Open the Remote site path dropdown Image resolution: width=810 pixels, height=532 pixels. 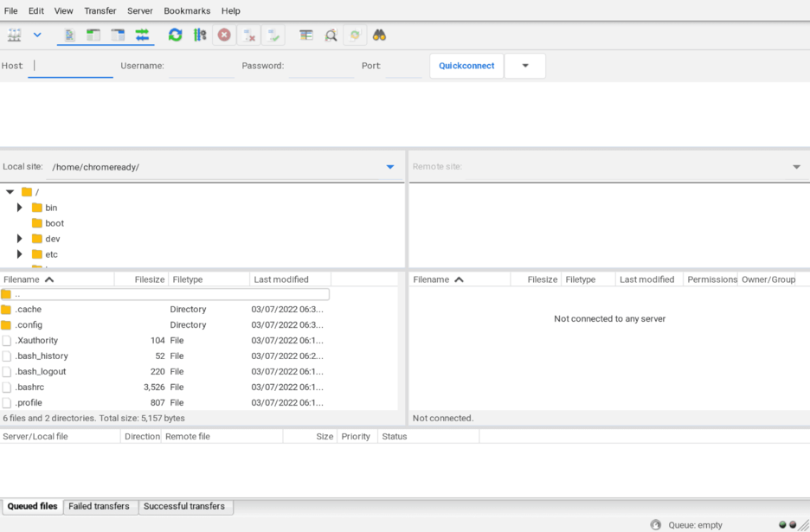(x=796, y=167)
